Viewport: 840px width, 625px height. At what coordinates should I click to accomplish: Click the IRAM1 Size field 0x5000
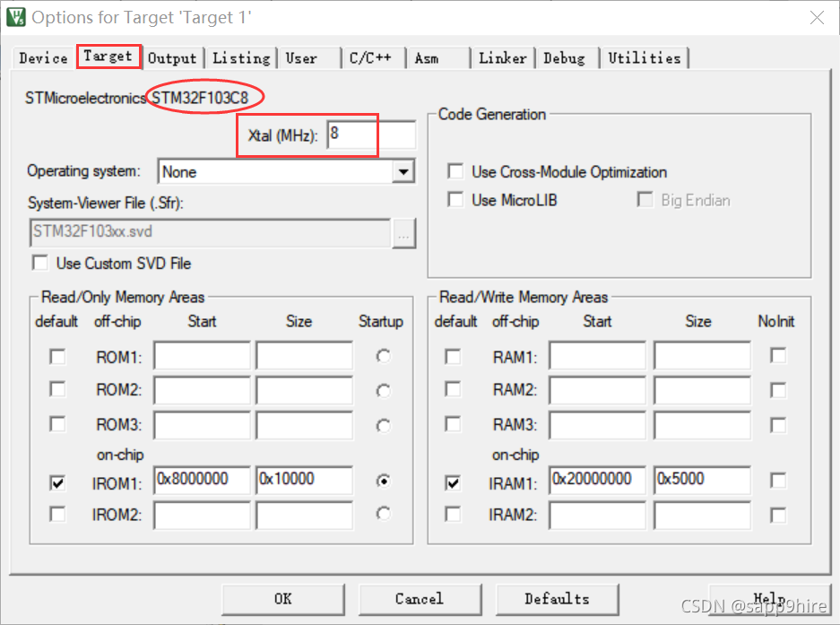pos(702,481)
